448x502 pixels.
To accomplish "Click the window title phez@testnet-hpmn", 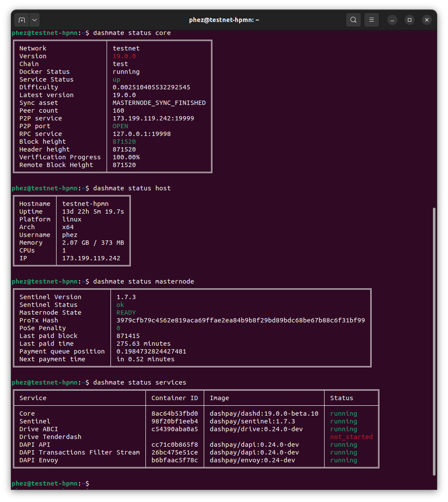I will click(224, 20).
